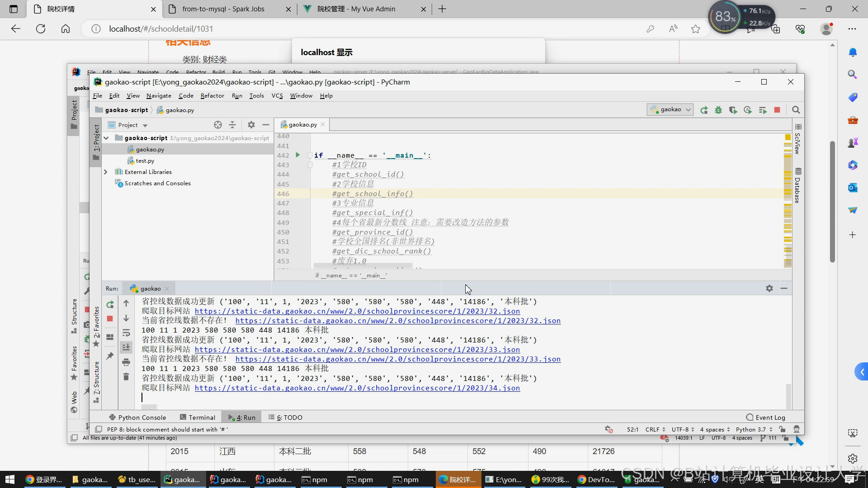
Task: Toggle scroll to end in Run console
Action: coord(126,347)
